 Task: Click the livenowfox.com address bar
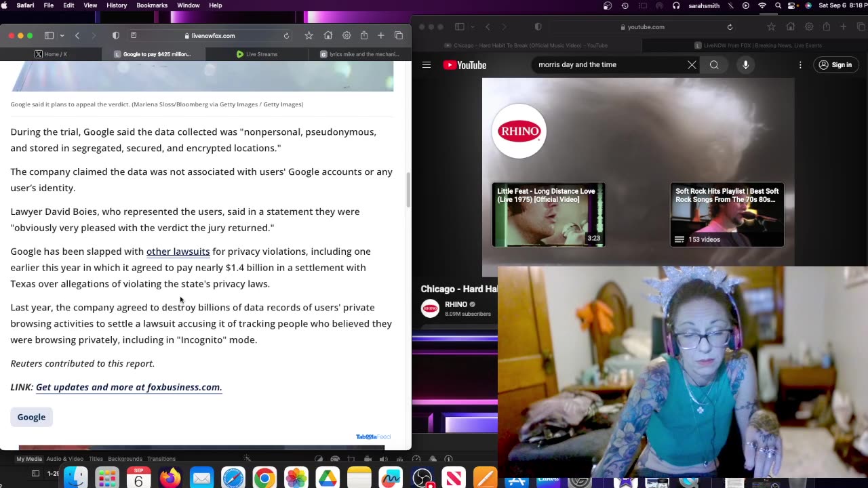210,35
